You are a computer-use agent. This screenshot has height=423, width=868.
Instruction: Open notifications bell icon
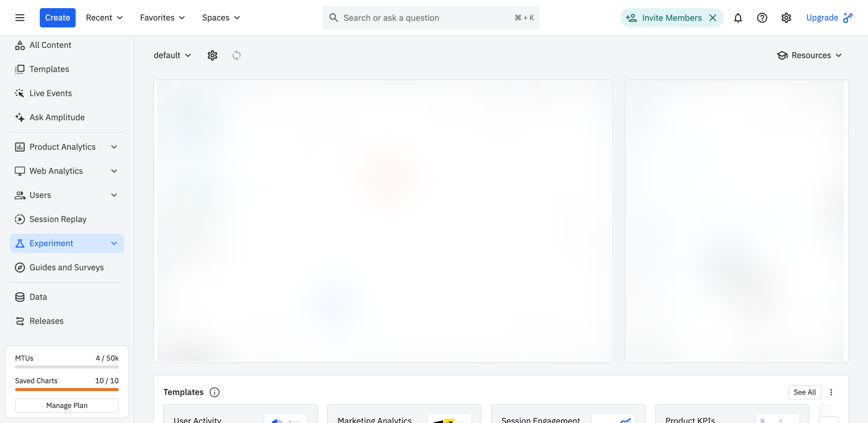point(738,18)
